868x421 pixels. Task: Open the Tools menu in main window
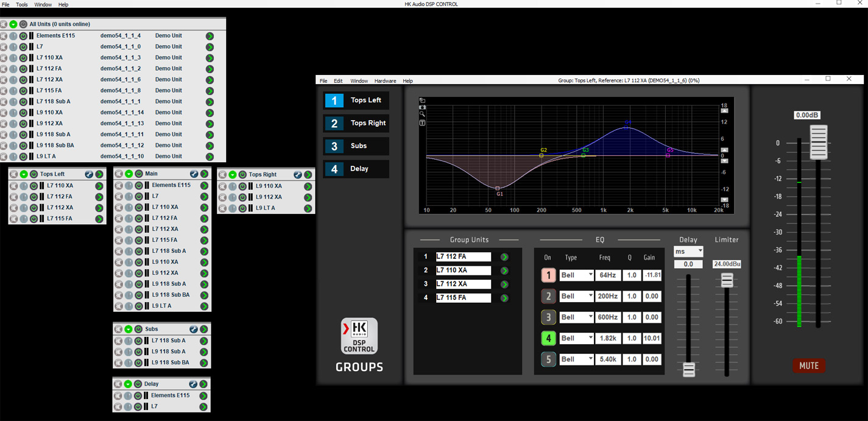click(x=22, y=5)
